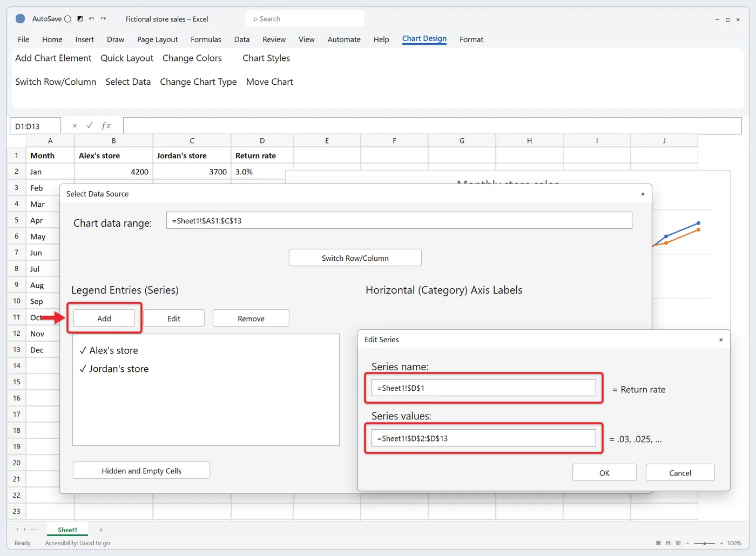Click Add Chart Element
Screen dimensions: 756x556
[x=53, y=58]
